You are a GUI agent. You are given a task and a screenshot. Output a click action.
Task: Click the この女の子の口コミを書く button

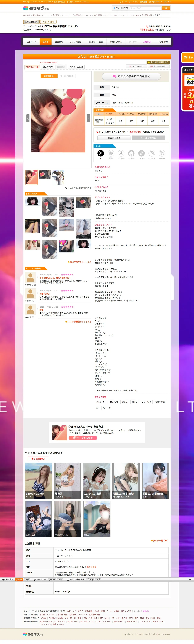click(x=131, y=76)
